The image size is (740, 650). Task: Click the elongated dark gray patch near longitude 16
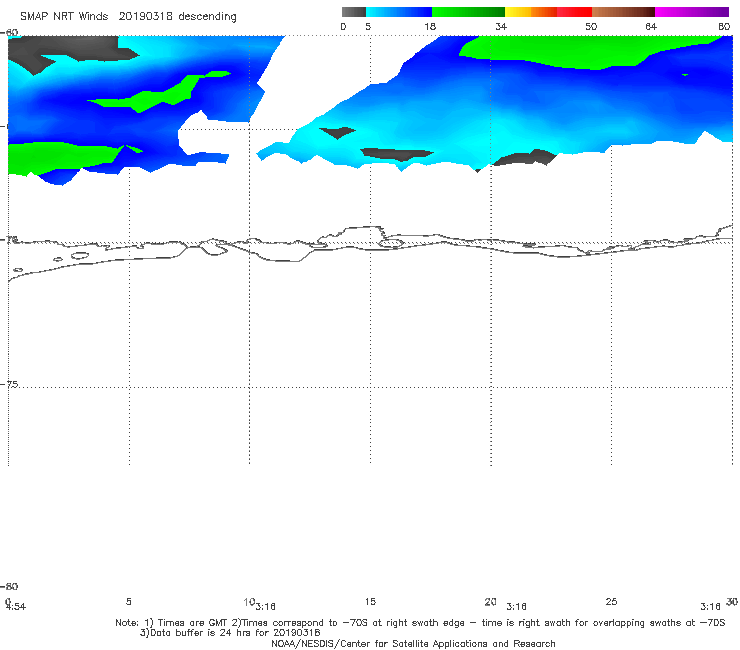pyautogui.click(x=396, y=154)
